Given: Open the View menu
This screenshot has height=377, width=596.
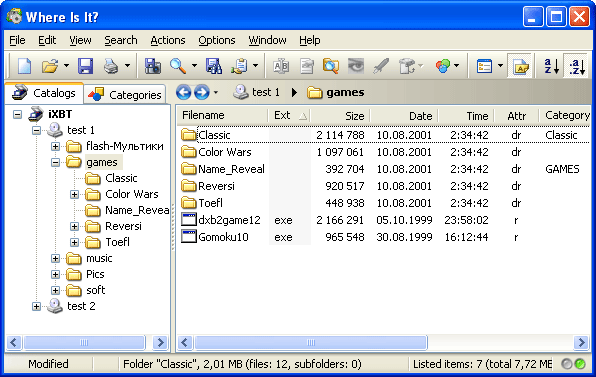Looking at the screenshot, I should click(80, 40).
